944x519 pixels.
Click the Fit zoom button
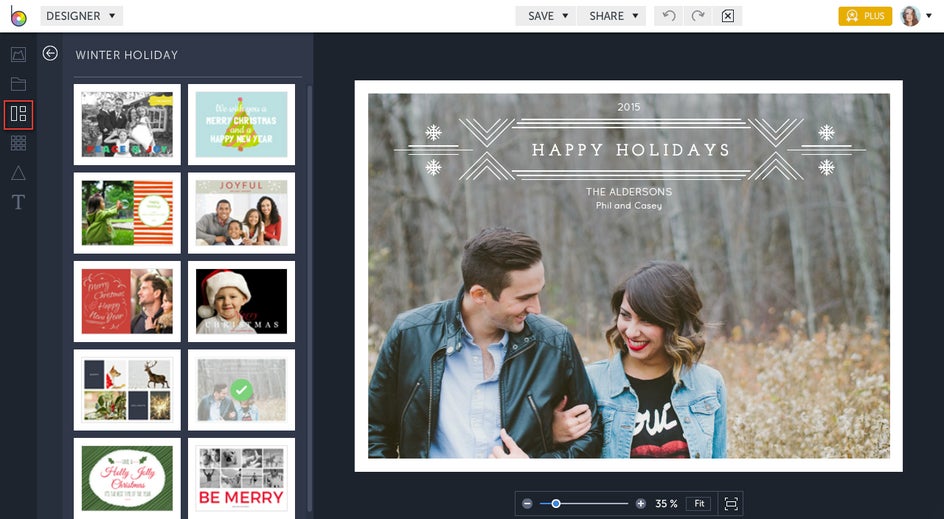pyautogui.click(x=699, y=503)
